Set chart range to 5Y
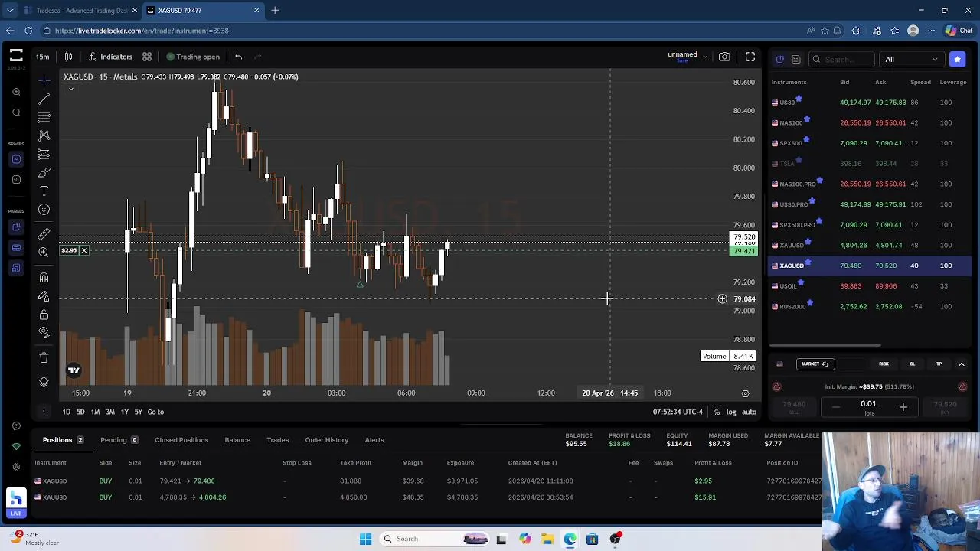Image resolution: width=980 pixels, height=551 pixels. point(139,412)
